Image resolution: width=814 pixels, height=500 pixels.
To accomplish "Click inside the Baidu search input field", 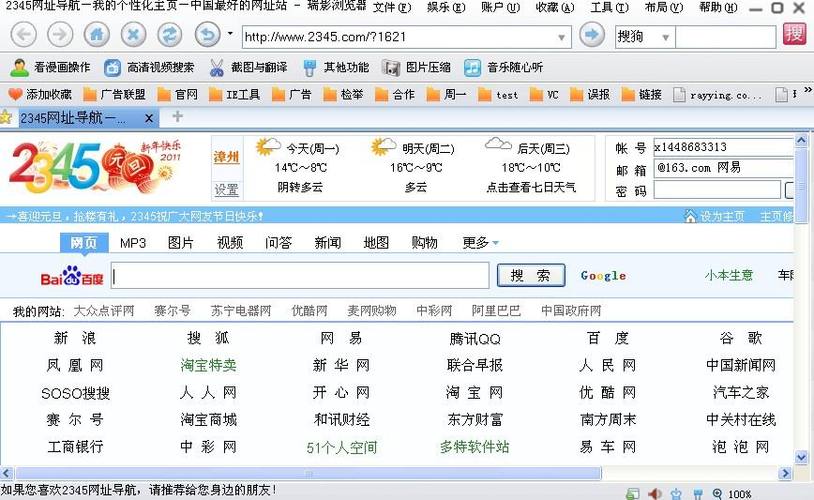I will pyautogui.click(x=299, y=276).
